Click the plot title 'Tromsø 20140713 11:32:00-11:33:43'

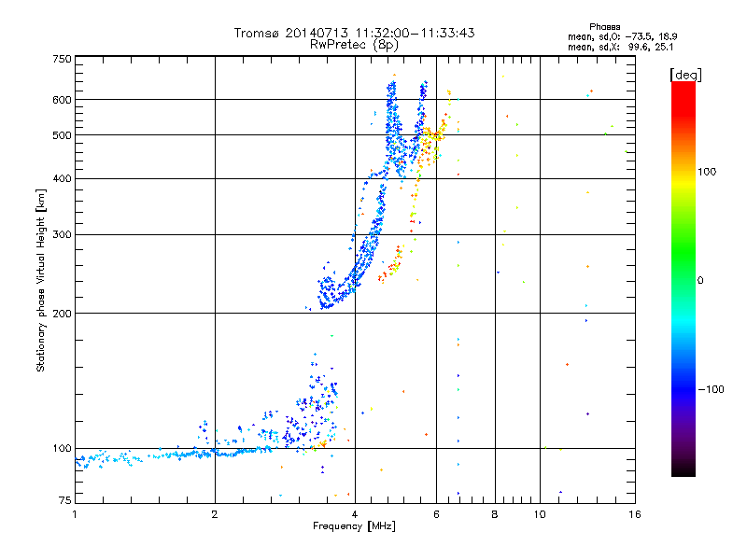tap(354, 33)
